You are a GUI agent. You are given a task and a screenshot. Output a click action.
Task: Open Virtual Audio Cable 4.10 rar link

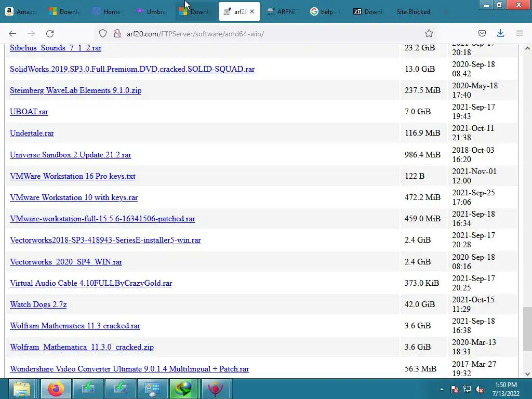[91, 283]
